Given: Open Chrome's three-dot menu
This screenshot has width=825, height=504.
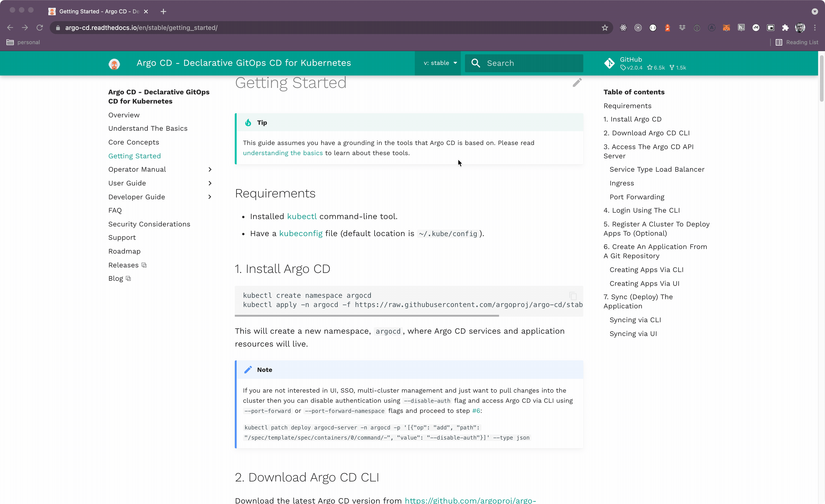Looking at the screenshot, I should pyautogui.click(x=815, y=28).
